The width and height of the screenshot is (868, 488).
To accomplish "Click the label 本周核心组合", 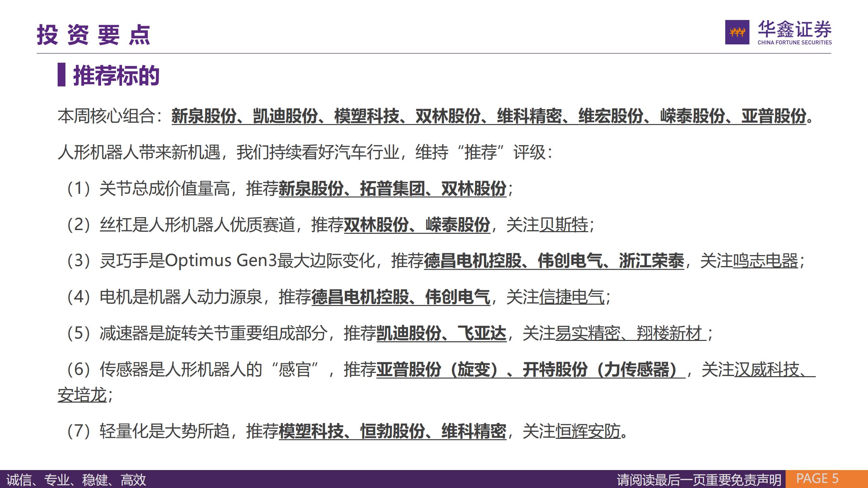I will click(106, 116).
